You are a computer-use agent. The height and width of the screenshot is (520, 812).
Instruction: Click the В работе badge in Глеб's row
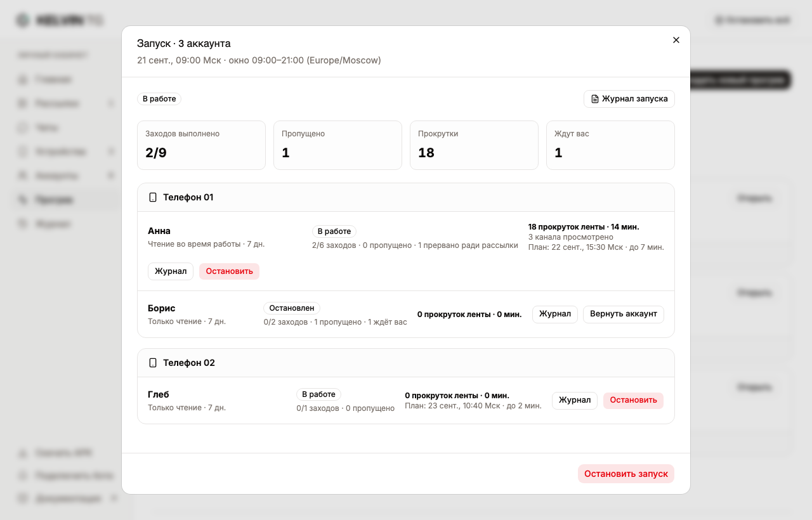pos(318,394)
